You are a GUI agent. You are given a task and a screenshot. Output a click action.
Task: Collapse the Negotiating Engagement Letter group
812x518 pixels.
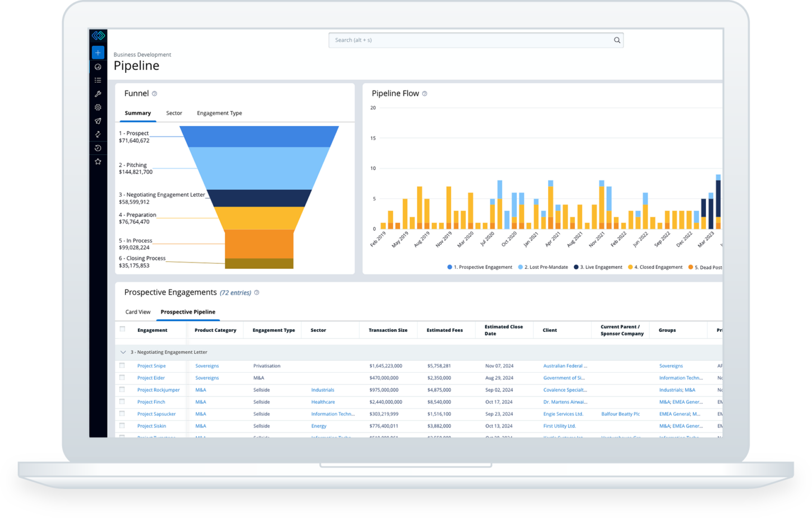pos(123,351)
